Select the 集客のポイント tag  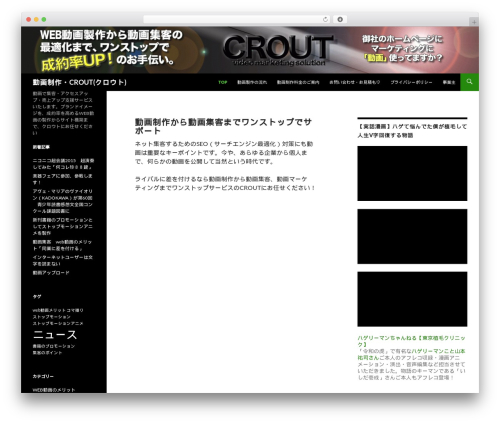tap(47, 353)
